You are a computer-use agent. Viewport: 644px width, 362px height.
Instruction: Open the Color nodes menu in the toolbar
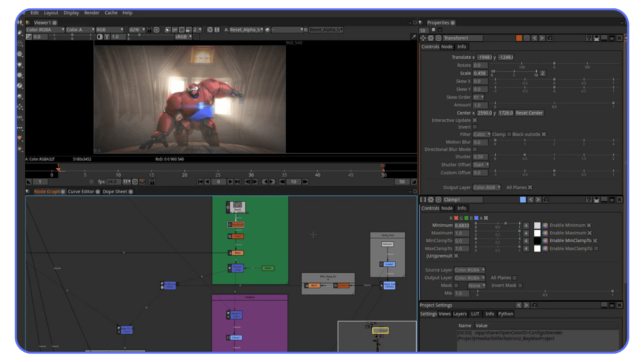20,64
